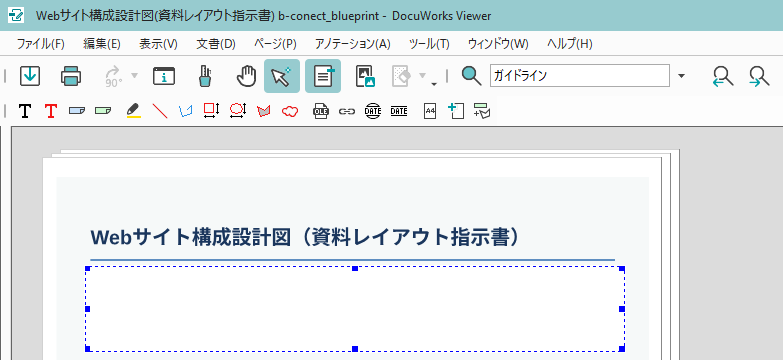Open the ページ(P) menu
Viewport: 783px width, 360px height.
(275, 44)
